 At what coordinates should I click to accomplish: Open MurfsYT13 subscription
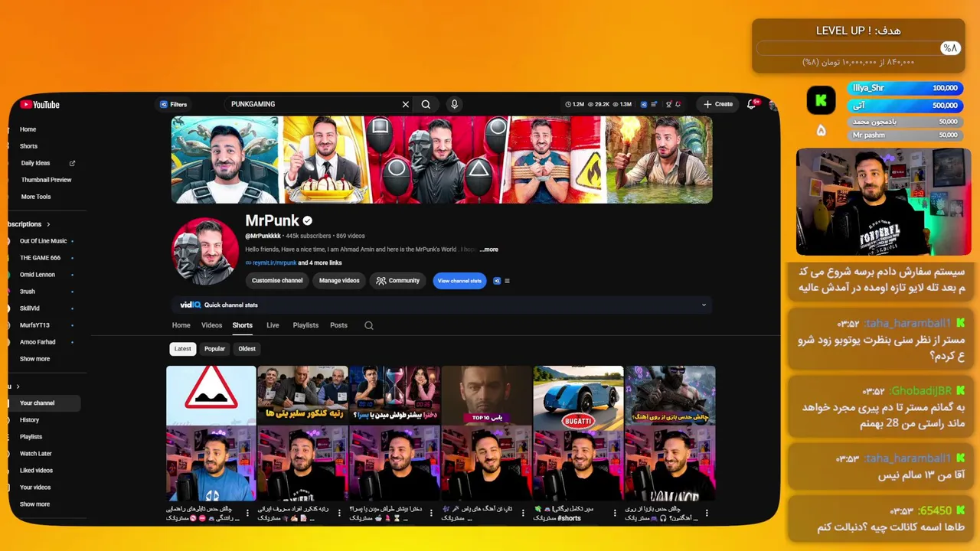click(x=34, y=325)
